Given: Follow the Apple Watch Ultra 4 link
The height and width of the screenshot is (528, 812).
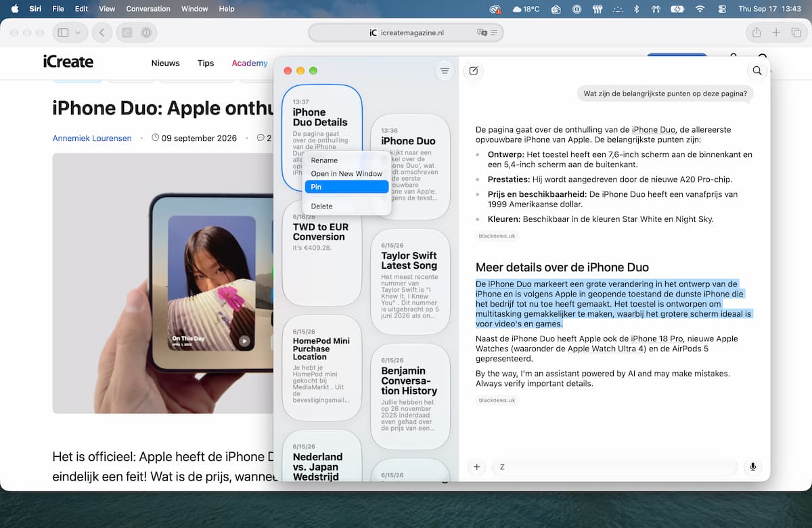Looking at the screenshot, I should click(x=606, y=349).
